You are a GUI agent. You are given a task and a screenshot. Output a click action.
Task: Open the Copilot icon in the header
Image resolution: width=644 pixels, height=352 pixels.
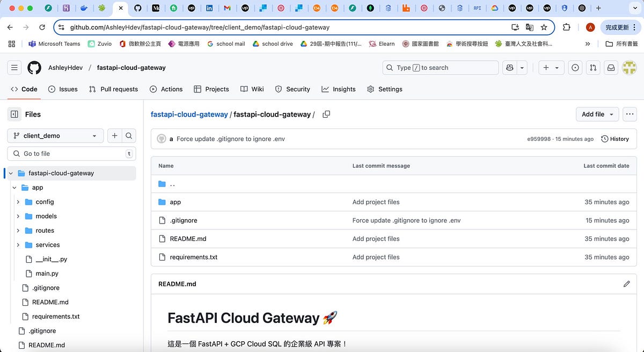click(509, 67)
